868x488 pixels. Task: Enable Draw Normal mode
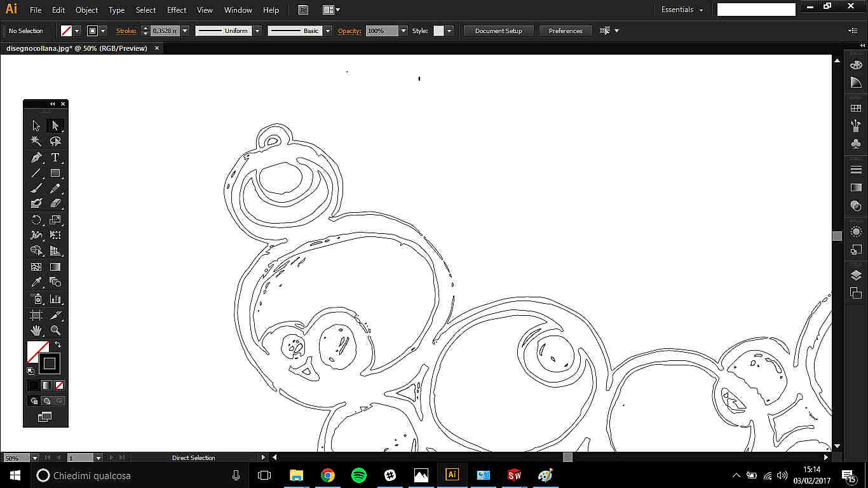pyautogui.click(x=34, y=401)
